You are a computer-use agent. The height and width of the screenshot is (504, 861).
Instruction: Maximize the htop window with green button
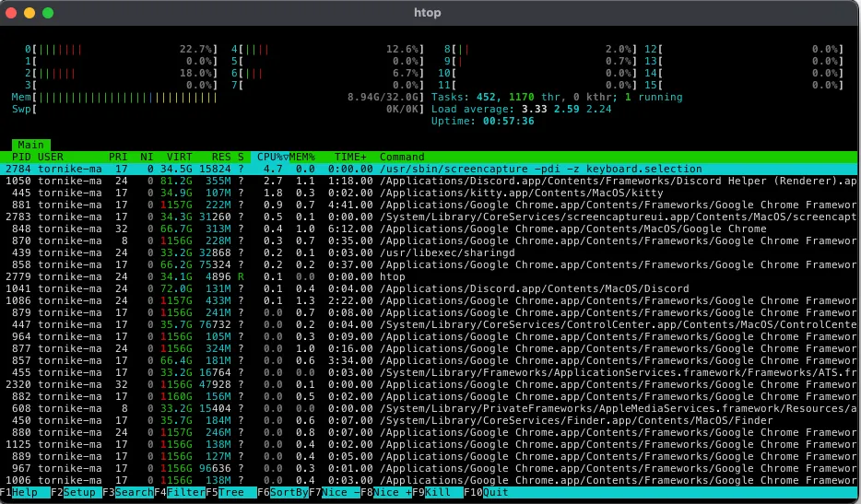[48, 13]
